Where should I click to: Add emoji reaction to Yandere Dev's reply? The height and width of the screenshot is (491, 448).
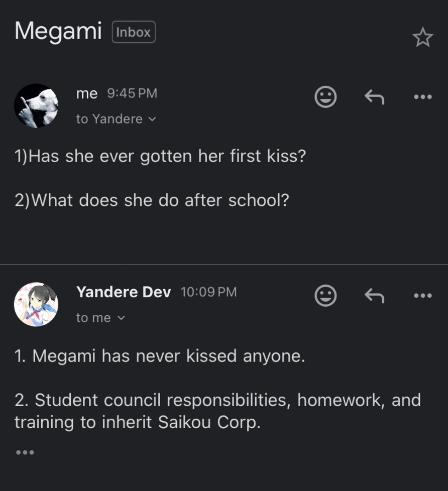[x=325, y=295]
